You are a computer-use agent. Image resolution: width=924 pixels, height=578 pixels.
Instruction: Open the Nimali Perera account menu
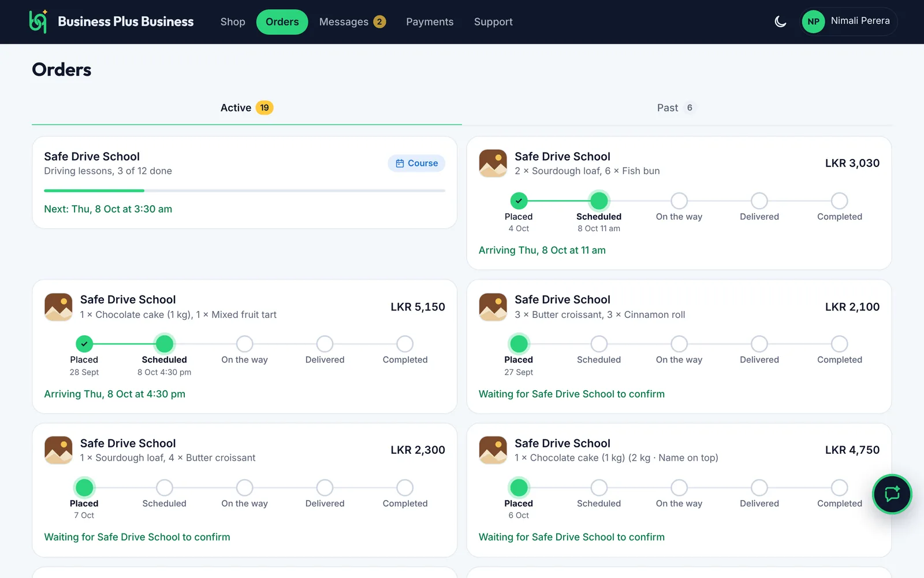848,22
